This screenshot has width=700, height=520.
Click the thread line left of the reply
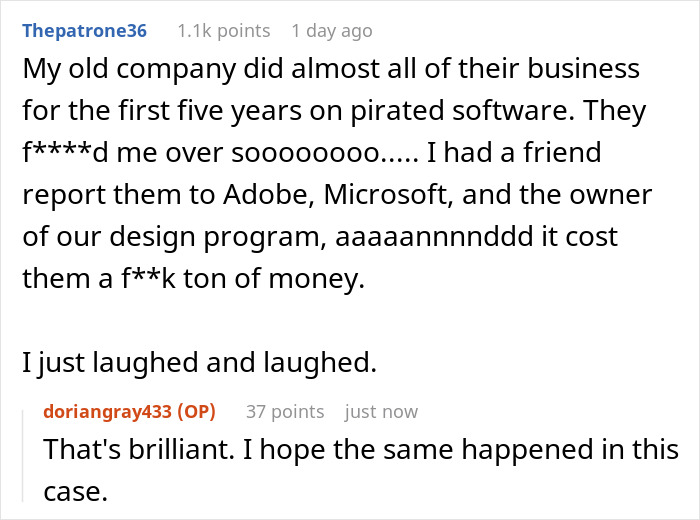(28, 450)
